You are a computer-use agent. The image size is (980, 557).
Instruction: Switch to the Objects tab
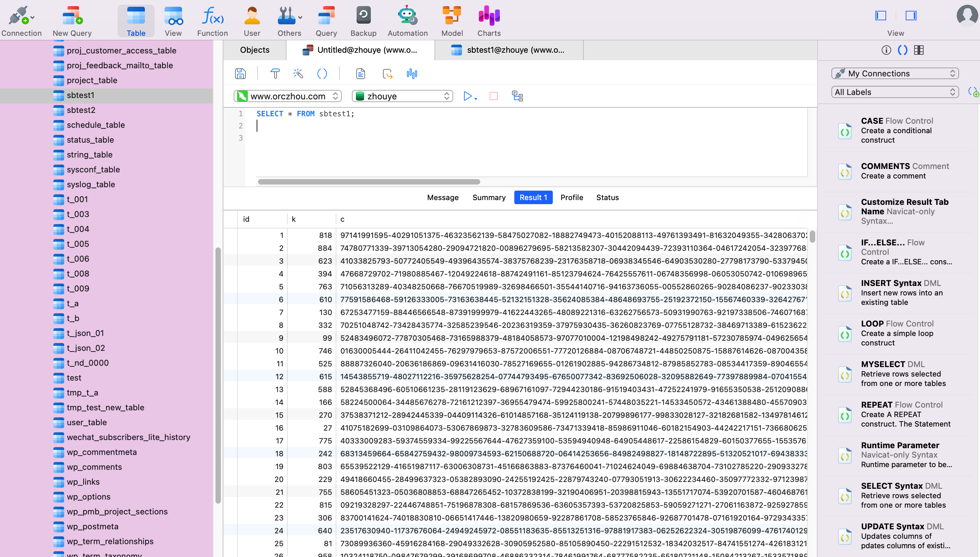tap(255, 50)
